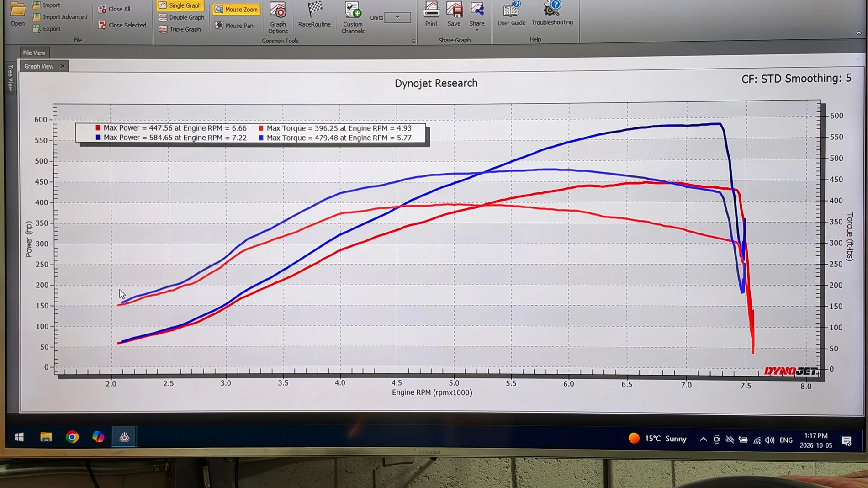This screenshot has height=488, width=868.
Task: Open the Tree View side panel
Action: click(x=11, y=78)
